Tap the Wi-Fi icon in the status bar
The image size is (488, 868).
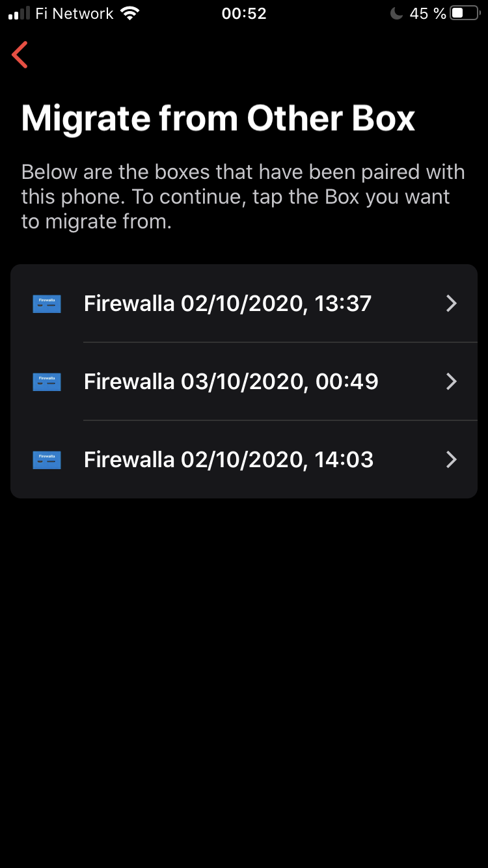pyautogui.click(x=131, y=14)
